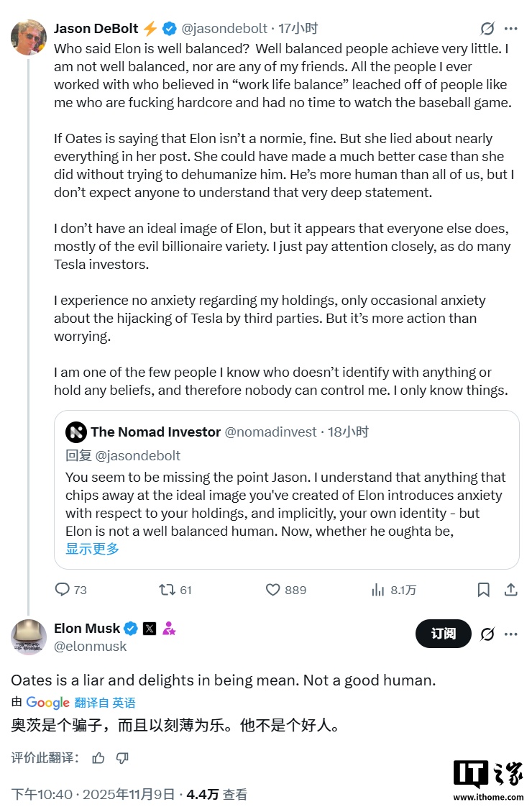
Task: Open Elon Musk's profile name
Action: tap(87, 629)
